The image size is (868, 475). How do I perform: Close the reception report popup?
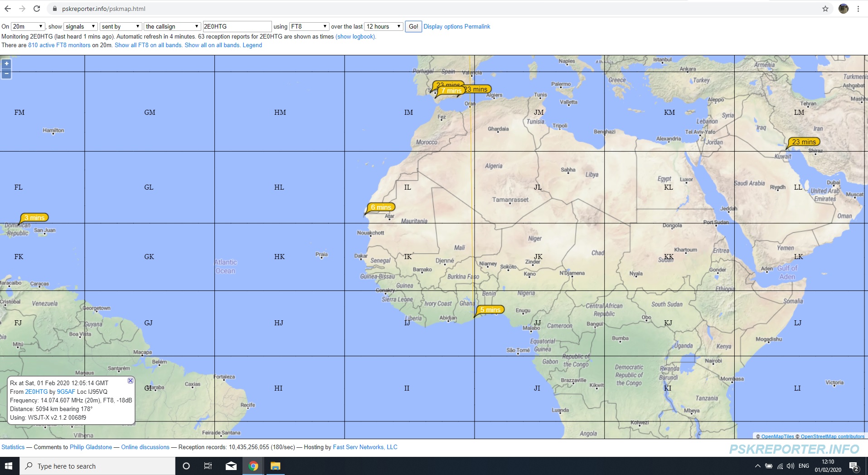131,381
